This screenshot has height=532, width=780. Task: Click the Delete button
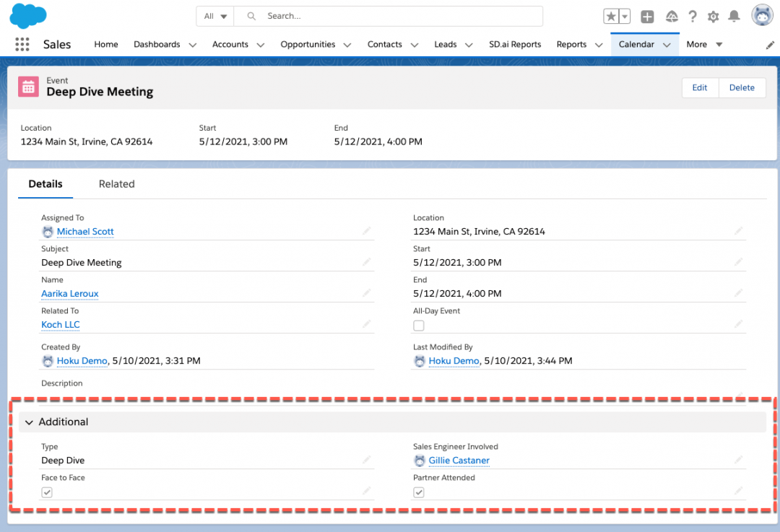[x=742, y=87]
